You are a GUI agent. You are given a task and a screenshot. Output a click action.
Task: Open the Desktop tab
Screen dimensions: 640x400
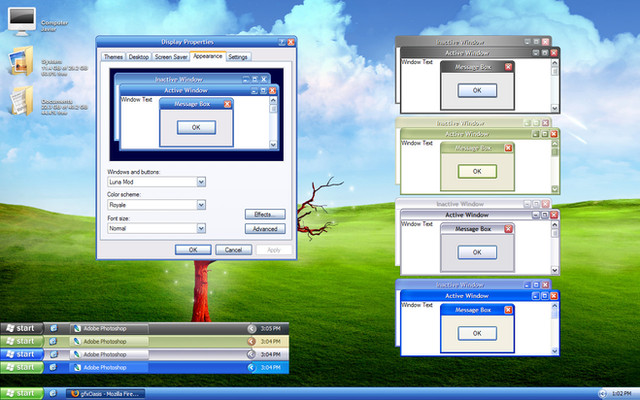(138, 57)
